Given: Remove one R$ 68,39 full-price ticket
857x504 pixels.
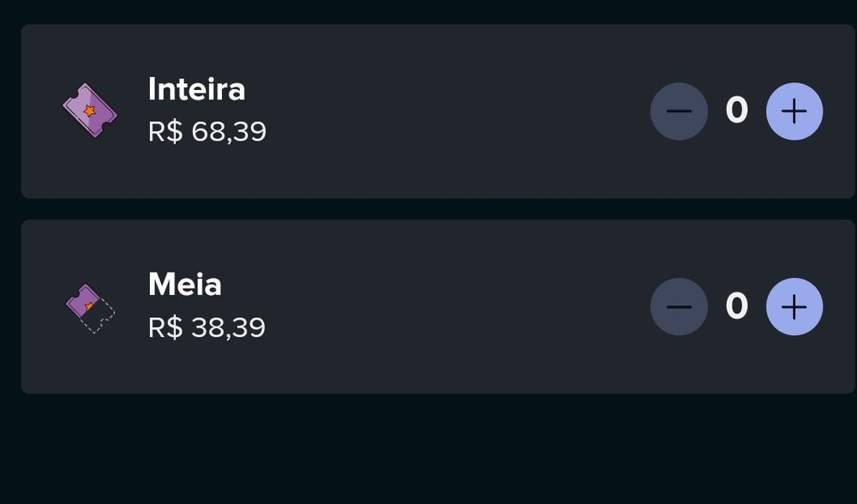Looking at the screenshot, I should coord(679,111).
